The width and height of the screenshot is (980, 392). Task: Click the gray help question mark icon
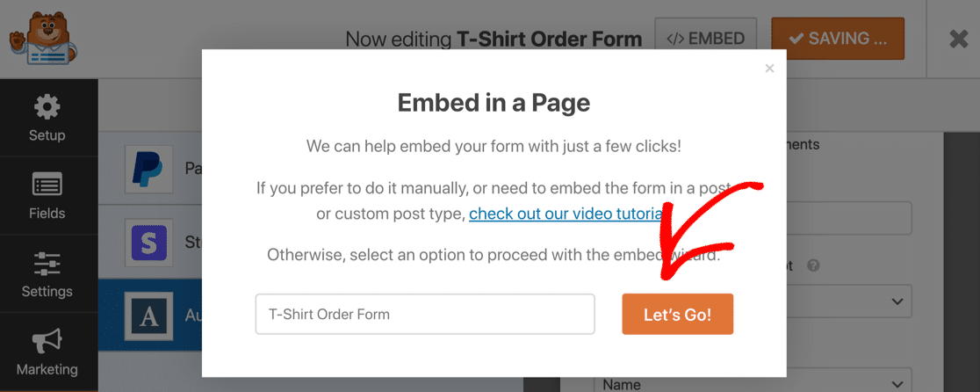point(813,265)
